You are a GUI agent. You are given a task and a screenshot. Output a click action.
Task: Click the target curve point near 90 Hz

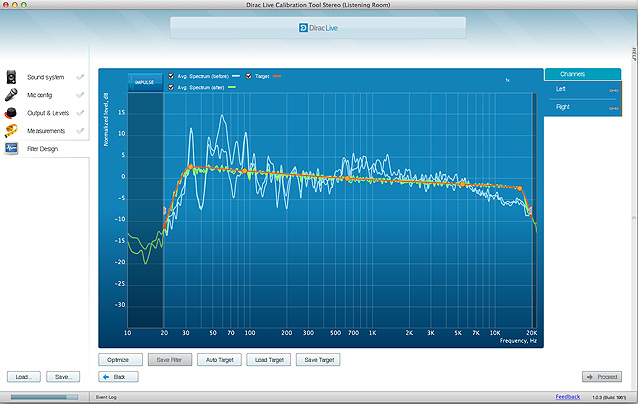click(x=245, y=171)
